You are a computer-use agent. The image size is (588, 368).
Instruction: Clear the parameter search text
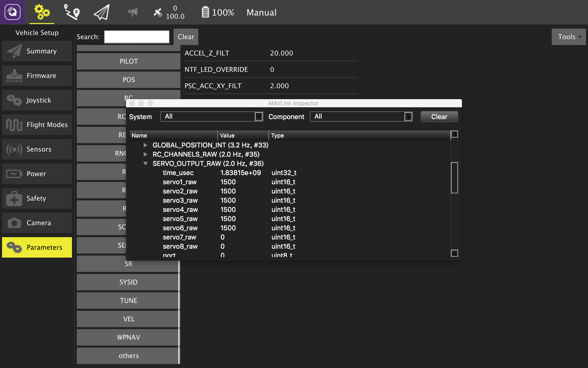tap(186, 37)
